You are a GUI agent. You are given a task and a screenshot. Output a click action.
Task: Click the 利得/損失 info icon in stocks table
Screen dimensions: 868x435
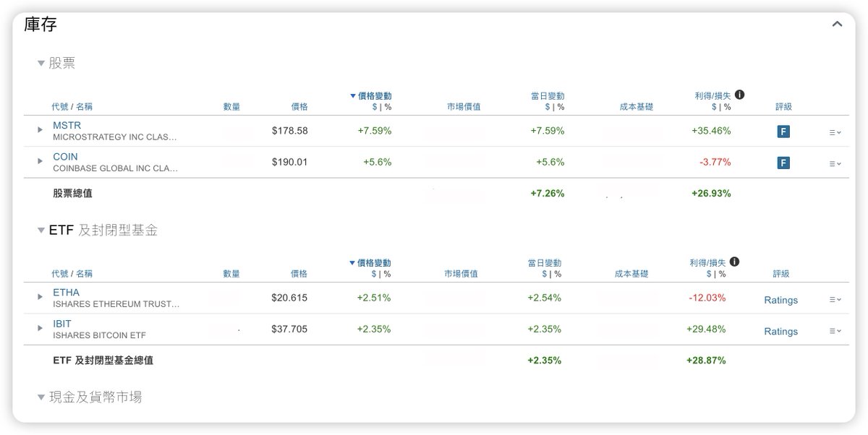tap(740, 95)
